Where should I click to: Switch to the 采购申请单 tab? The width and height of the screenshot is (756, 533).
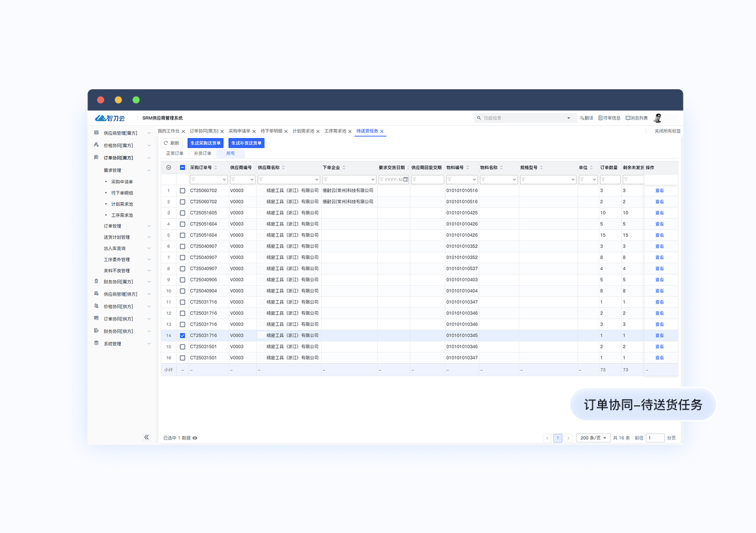tap(239, 131)
